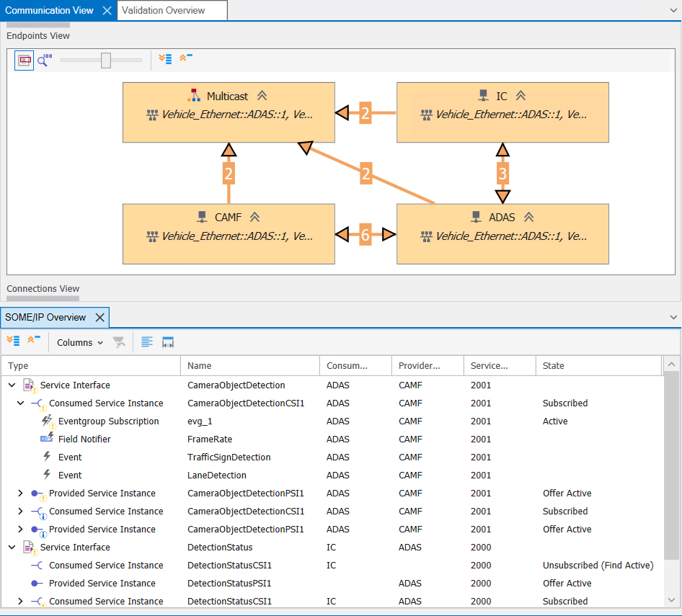Select the SOME/IP Overview tab

(x=45, y=317)
